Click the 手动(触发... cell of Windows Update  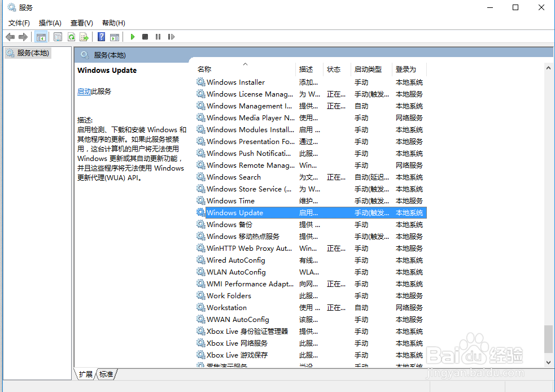[372, 213]
